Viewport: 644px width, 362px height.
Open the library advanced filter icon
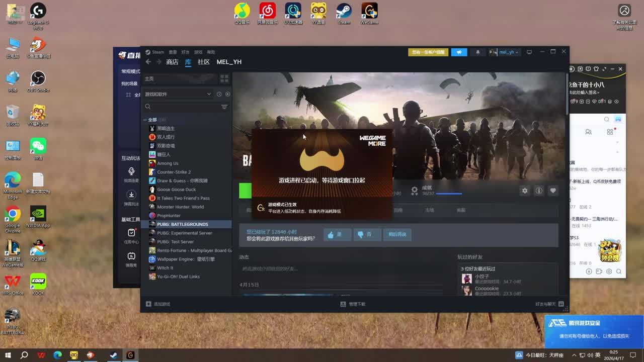point(224,107)
